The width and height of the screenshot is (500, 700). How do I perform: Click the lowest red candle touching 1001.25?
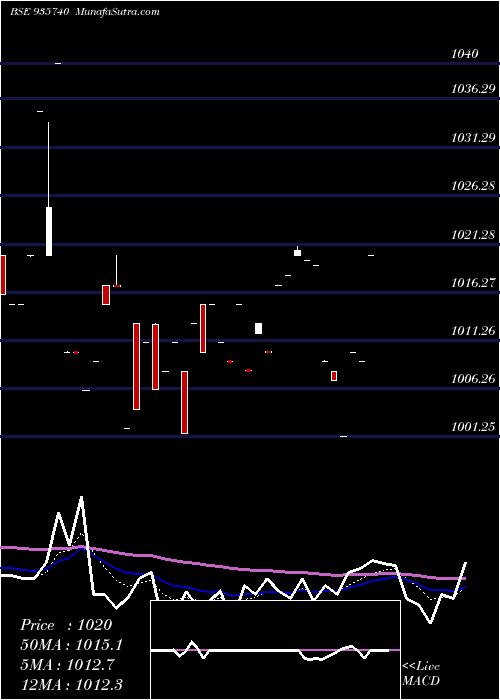point(184,402)
